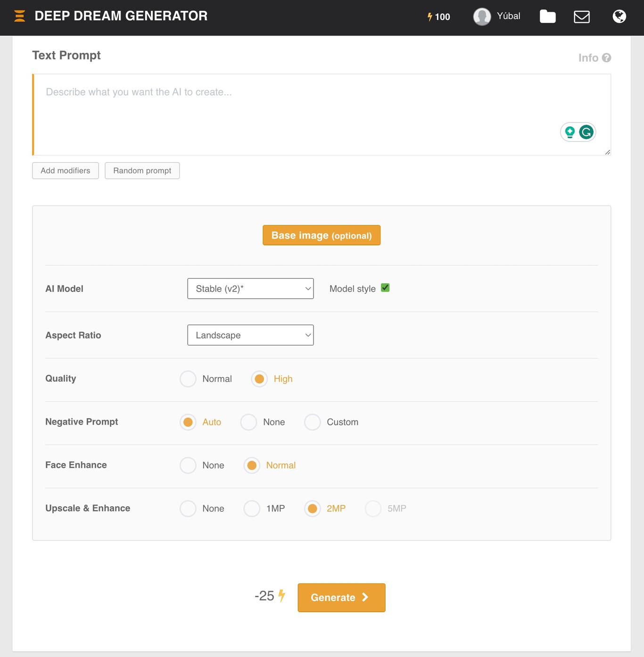
Task: Open the Yúbal user profile avatar
Action: point(482,16)
